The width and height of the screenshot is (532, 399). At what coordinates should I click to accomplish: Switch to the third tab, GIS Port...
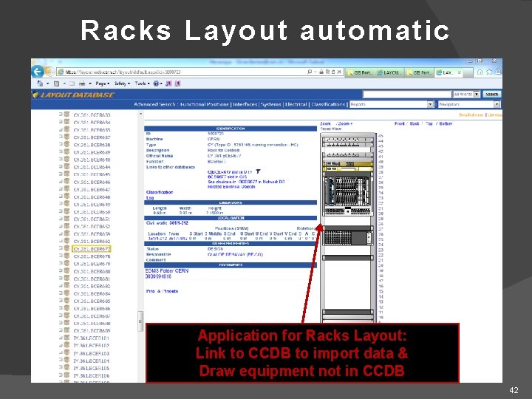tap(420, 72)
